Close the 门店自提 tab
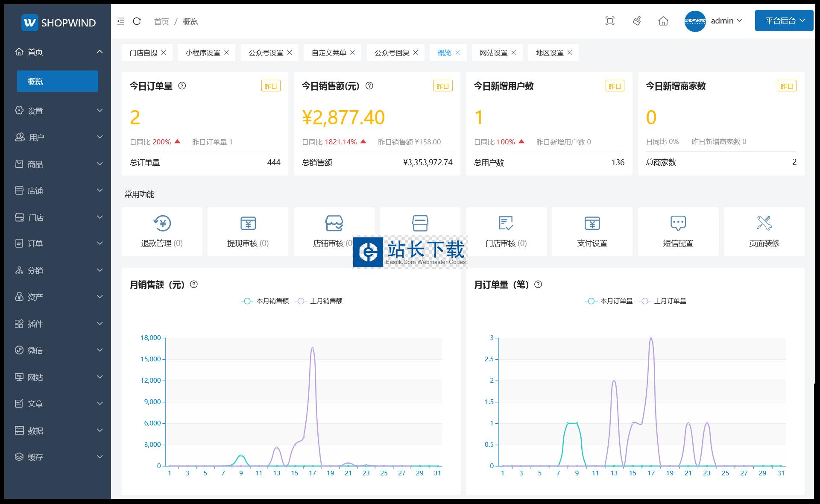 pyautogui.click(x=164, y=53)
